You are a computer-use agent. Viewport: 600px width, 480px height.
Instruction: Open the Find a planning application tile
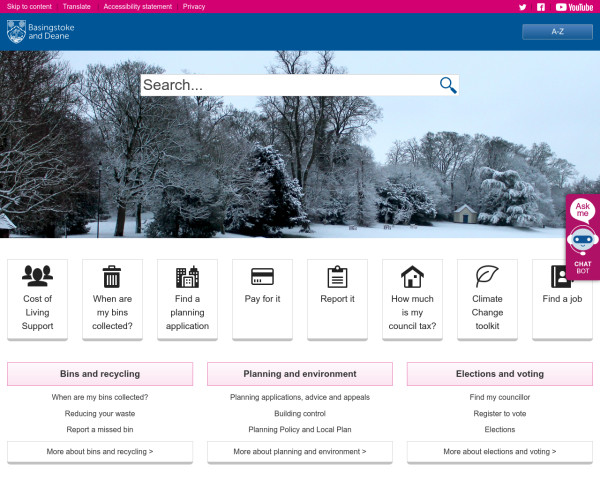187,298
